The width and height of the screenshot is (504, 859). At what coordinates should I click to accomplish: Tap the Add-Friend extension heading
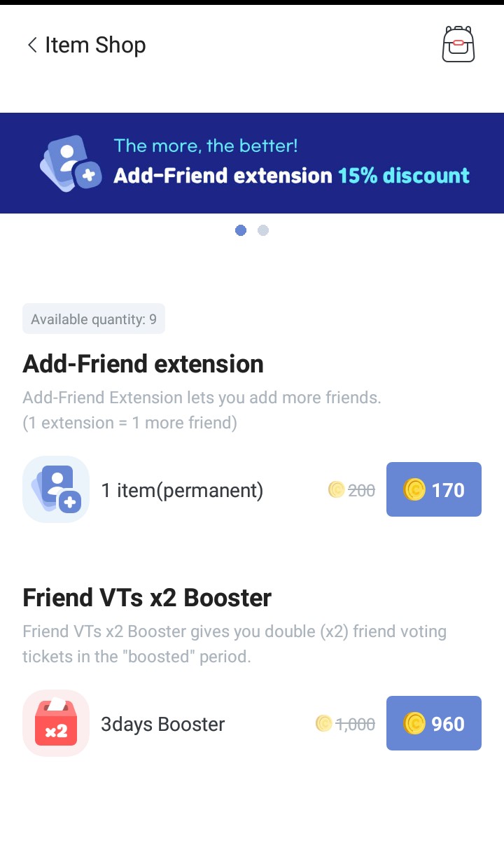click(x=143, y=364)
